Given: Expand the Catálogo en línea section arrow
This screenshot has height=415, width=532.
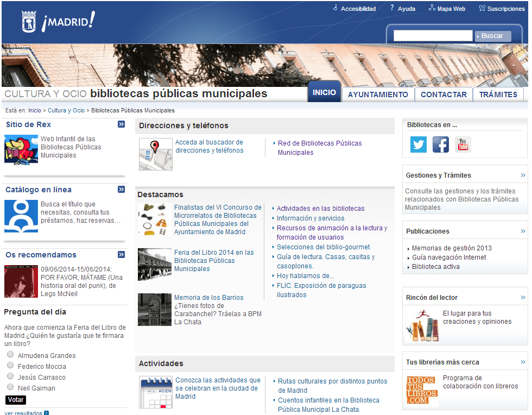Looking at the screenshot, I should 122,190.
